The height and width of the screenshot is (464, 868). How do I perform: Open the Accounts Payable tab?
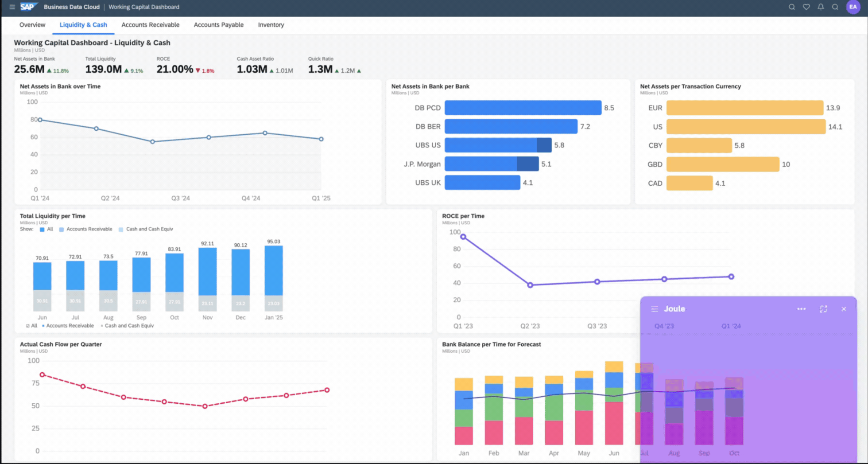218,25
